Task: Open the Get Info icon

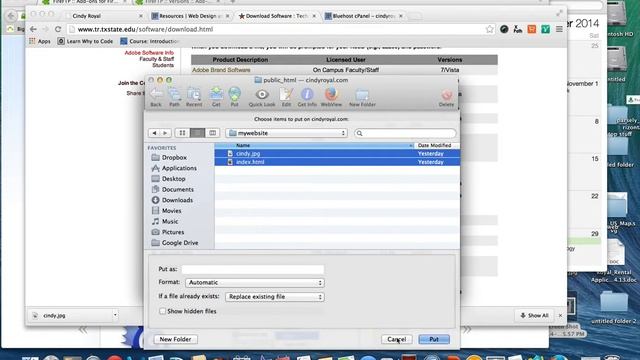Action: pyautogui.click(x=307, y=97)
